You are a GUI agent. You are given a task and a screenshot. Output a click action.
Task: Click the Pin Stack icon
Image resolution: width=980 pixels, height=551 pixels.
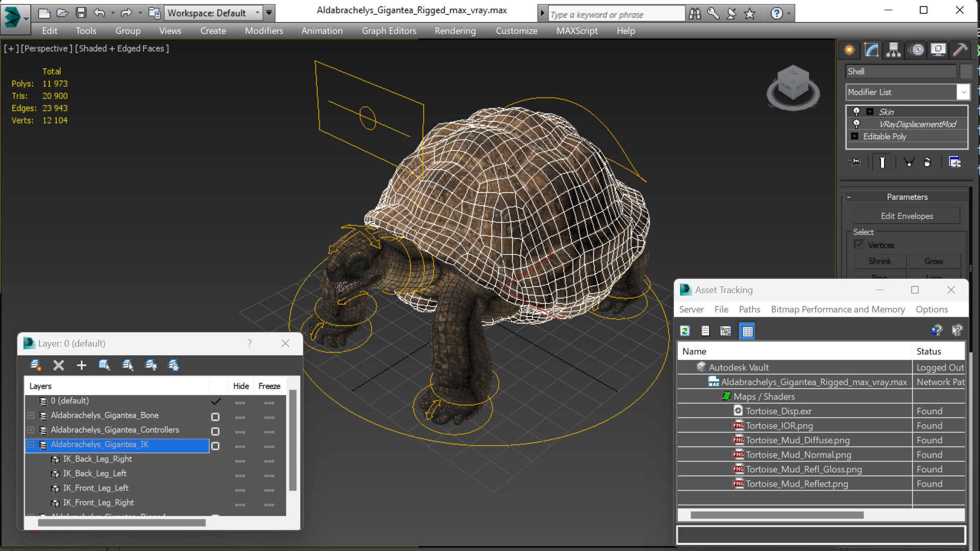[855, 162]
